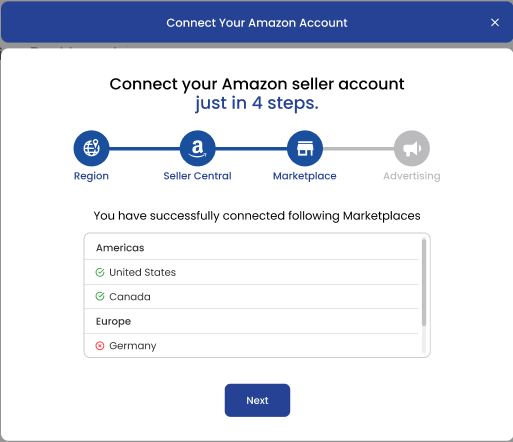The width and height of the screenshot is (513, 442).
Task: Click the marketplaces list scrollbar thumb
Action: [x=424, y=282]
